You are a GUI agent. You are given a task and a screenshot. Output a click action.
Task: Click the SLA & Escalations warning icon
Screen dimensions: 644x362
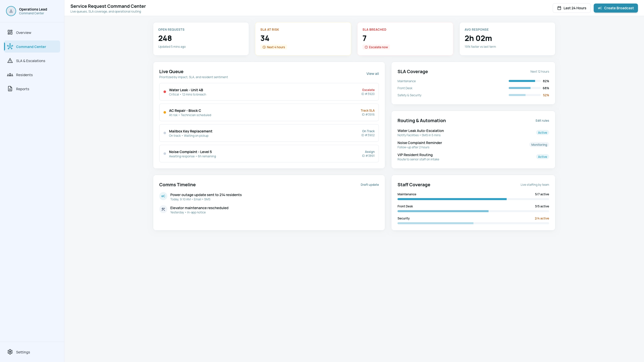point(10,61)
